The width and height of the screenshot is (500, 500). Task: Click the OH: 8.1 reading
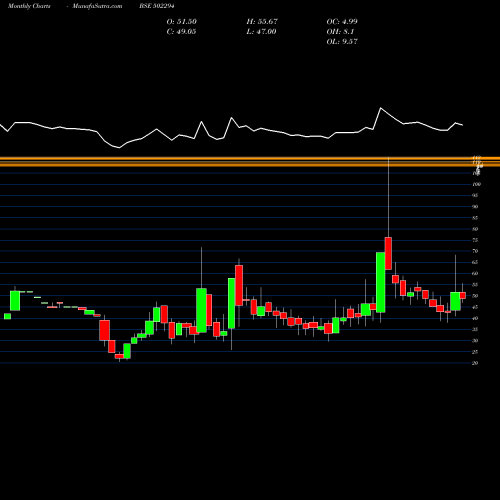[x=340, y=32]
